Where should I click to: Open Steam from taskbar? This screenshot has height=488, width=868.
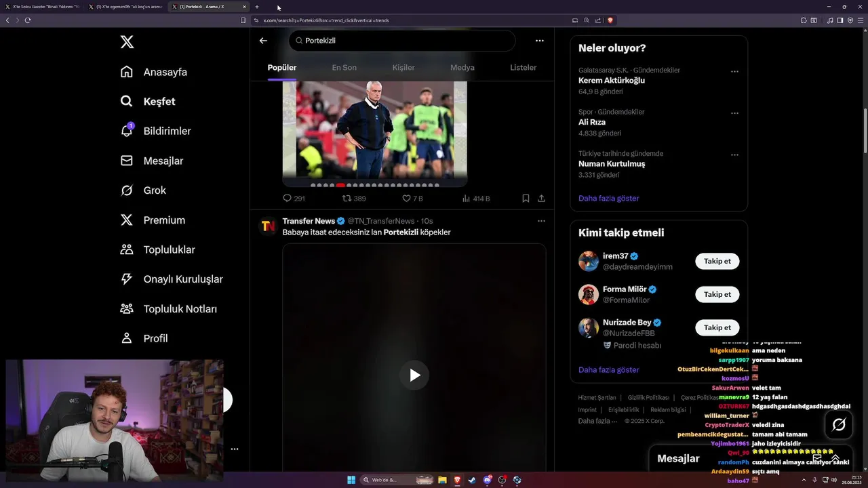point(472,480)
